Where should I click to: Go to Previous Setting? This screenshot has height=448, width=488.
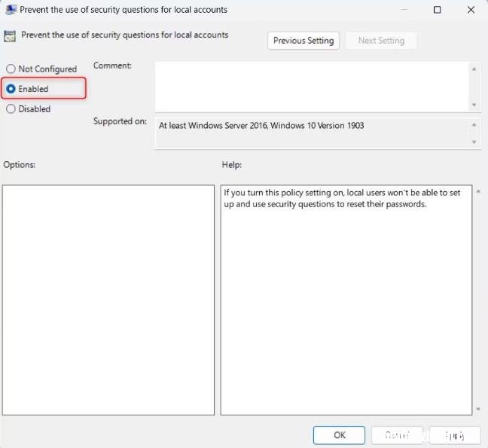303,41
